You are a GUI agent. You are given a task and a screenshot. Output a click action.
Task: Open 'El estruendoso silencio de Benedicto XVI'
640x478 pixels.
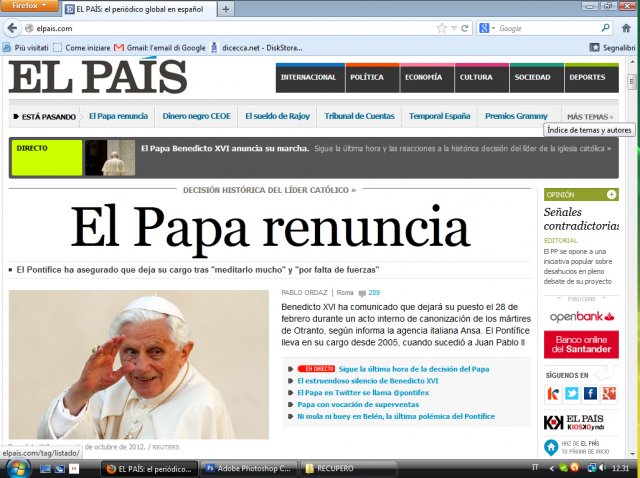[368, 381]
